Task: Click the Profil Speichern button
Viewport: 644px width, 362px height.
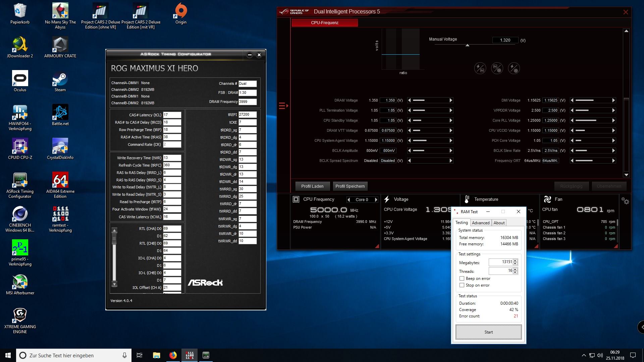Action: (350, 186)
